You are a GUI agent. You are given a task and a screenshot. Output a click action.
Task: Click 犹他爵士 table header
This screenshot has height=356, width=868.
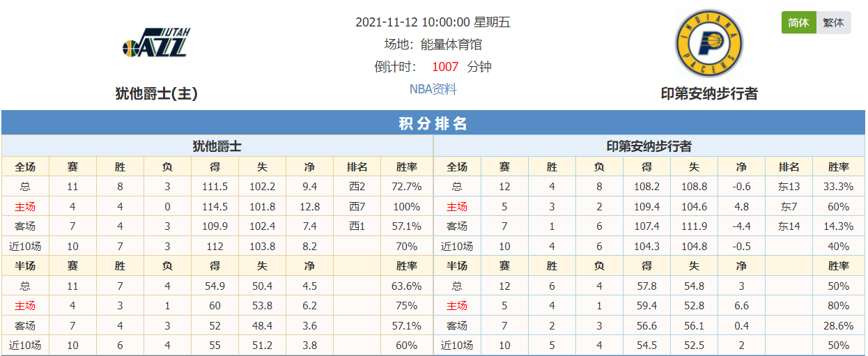pos(217,146)
